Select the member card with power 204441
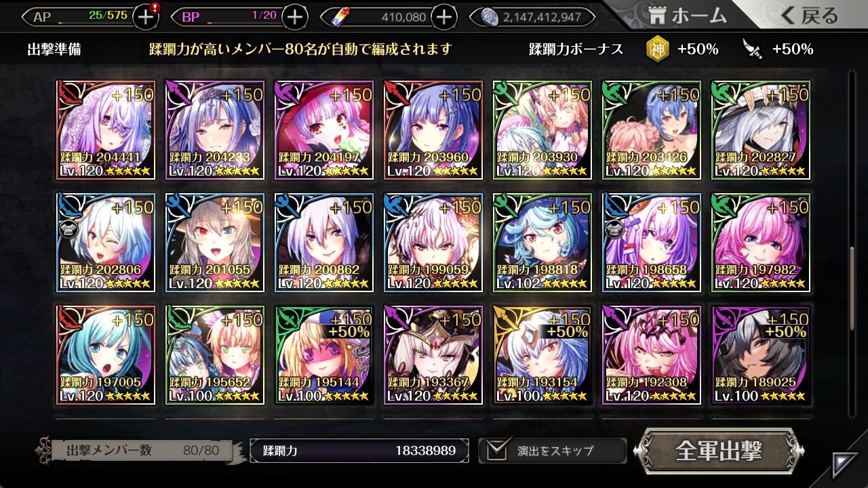 tap(105, 130)
